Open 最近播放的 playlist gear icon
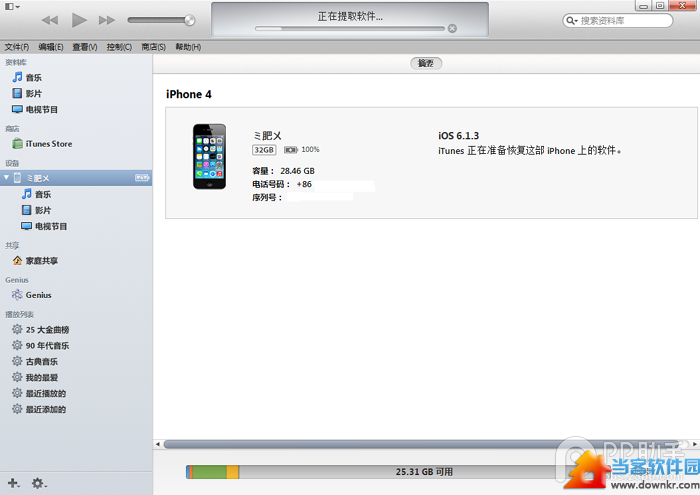700x495 pixels. pos(17,393)
